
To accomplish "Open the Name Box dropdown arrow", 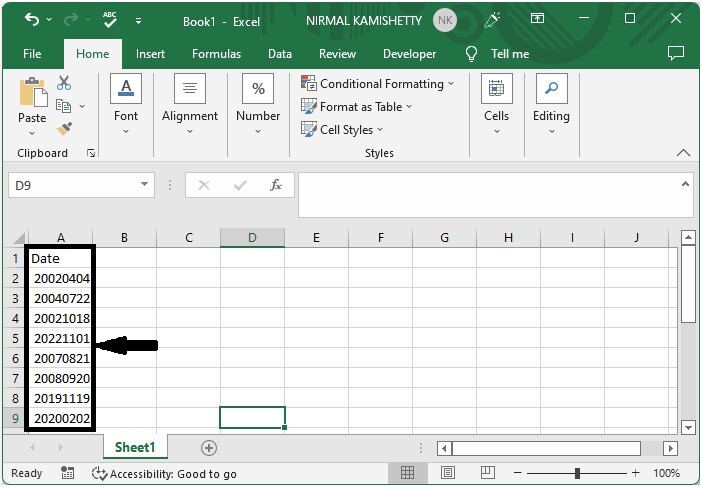I will pyautogui.click(x=144, y=184).
